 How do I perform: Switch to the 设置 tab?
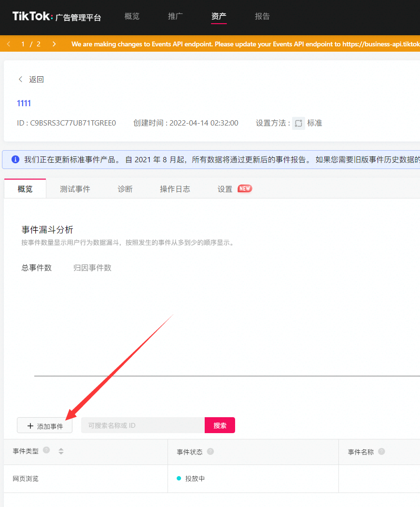point(225,189)
